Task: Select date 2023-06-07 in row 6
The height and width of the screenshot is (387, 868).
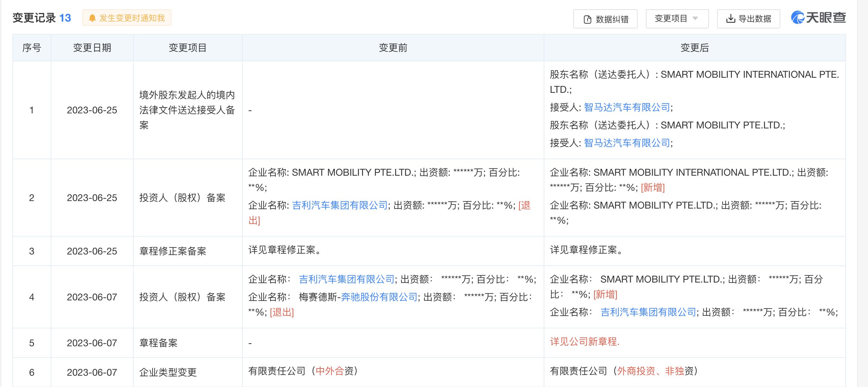Action: pos(92,373)
